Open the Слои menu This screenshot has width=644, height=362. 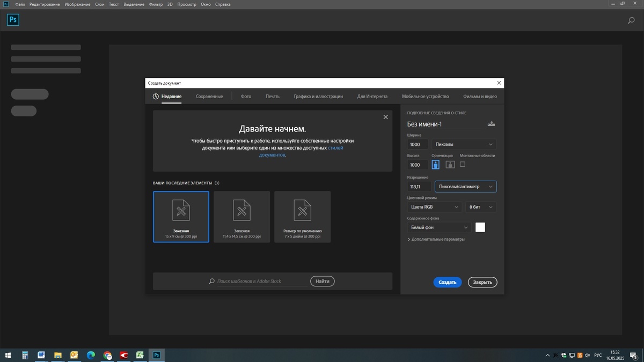(100, 4)
